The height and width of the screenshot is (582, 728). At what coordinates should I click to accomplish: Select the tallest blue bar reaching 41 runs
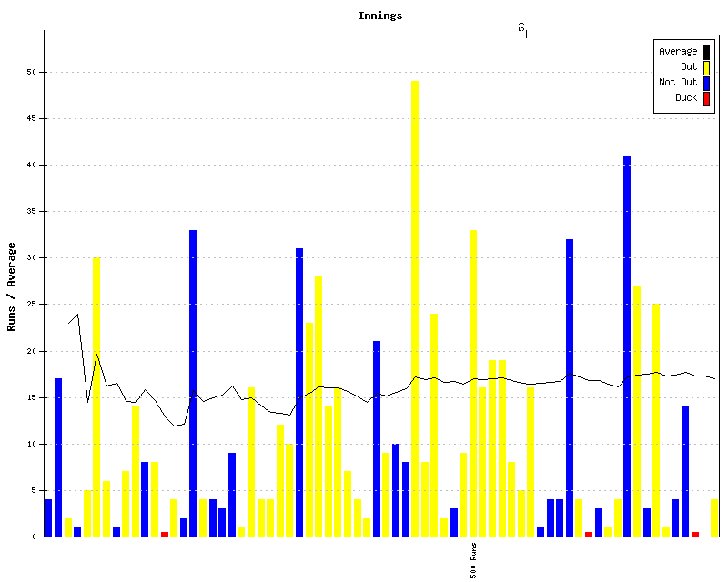(627, 346)
